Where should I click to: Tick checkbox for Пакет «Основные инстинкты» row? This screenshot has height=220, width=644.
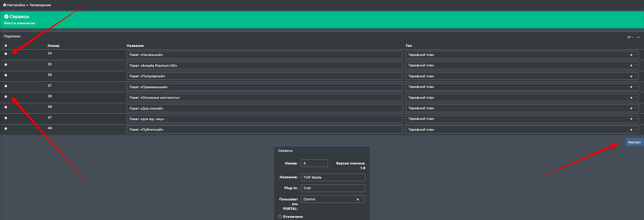[x=6, y=97]
